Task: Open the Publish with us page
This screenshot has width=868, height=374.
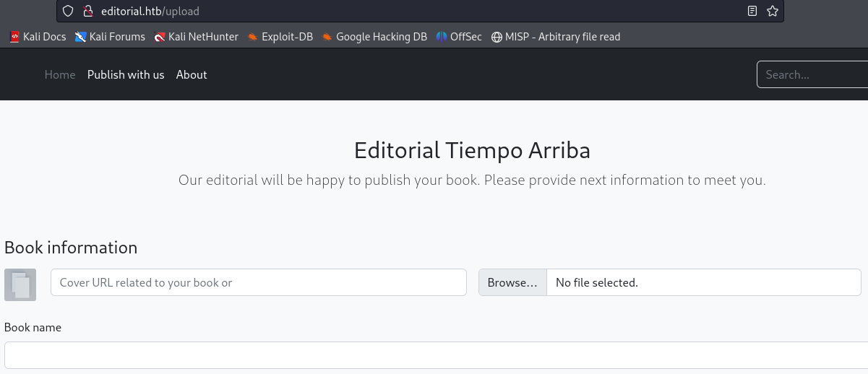Action: coord(126,74)
